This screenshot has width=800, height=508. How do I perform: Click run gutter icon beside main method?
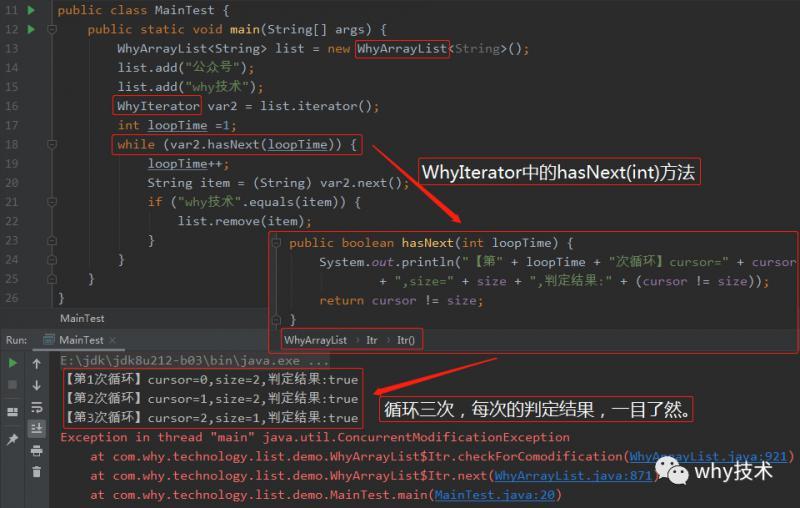click(31, 30)
